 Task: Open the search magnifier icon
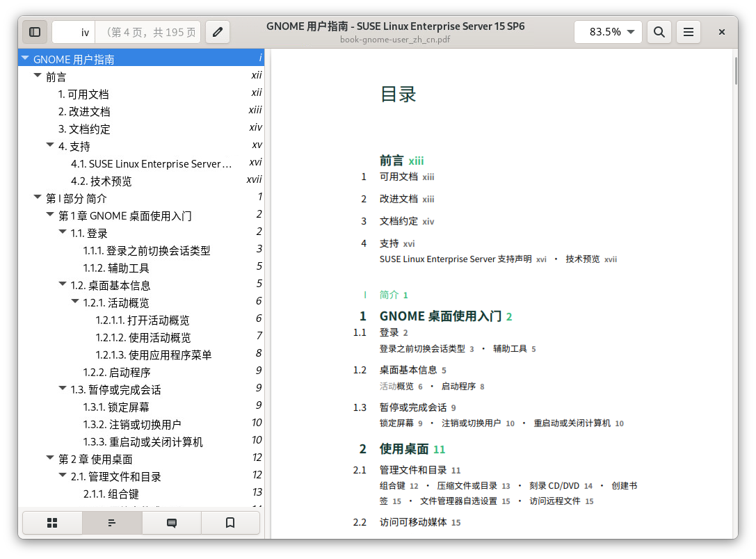tap(659, 32)
